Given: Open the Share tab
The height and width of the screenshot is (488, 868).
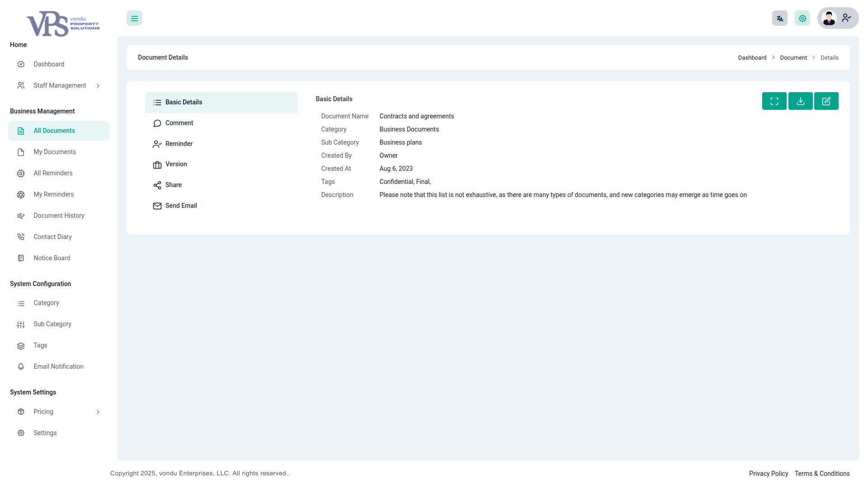Looking at the screenshot, I should tap(173, 185).
